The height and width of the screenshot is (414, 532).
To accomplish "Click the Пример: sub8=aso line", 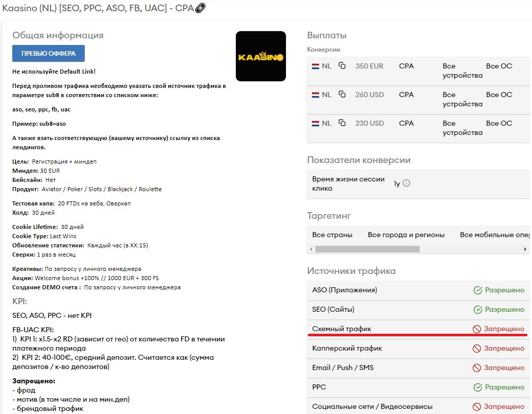I will pos(39,124).
